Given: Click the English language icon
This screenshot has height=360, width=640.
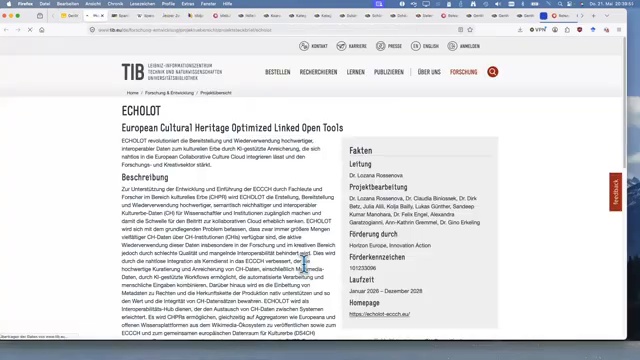Looking at the screenshot, I should [x=416, y=46].
